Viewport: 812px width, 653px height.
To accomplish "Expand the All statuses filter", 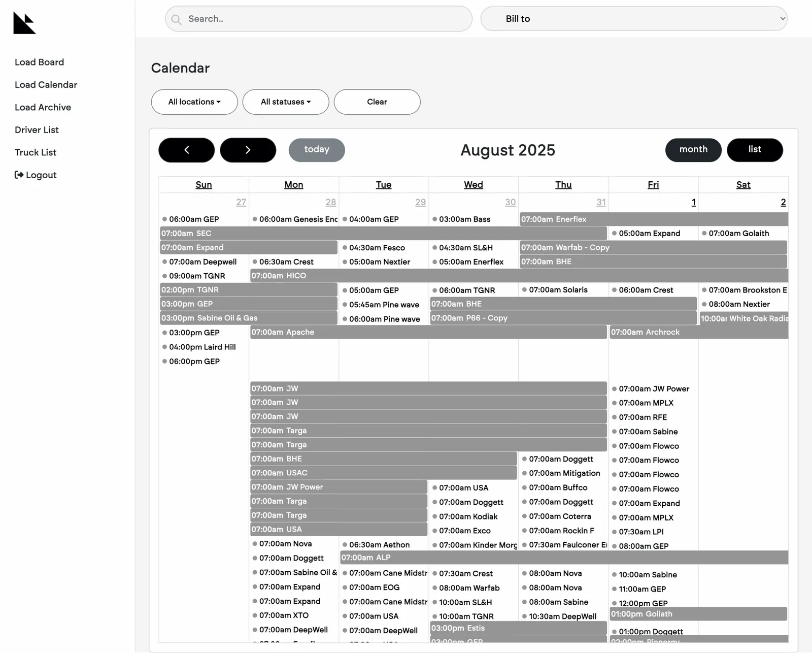I will pos(286,102).
